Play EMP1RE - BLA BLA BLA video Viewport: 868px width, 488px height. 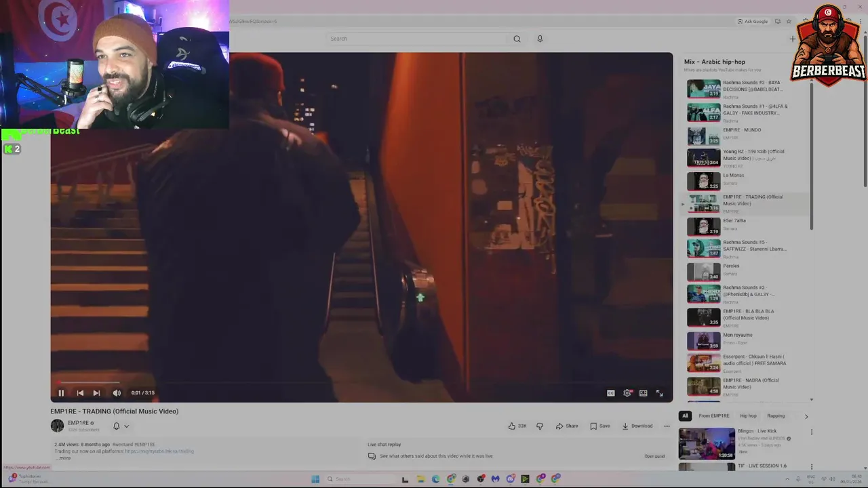click(746, 317)
